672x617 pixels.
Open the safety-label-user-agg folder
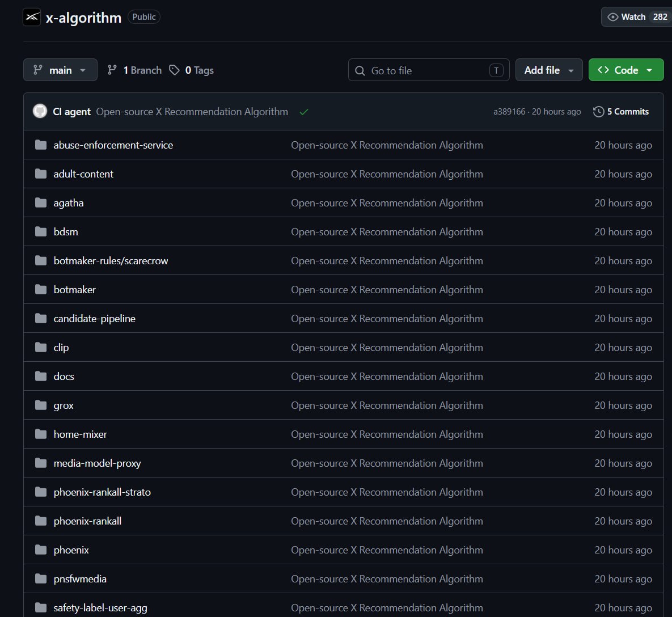click(x=100, y=608)
